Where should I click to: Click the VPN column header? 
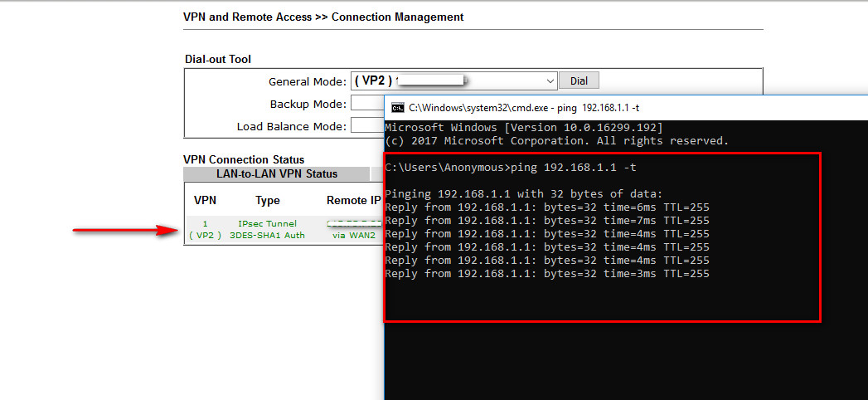pos(205,201)
